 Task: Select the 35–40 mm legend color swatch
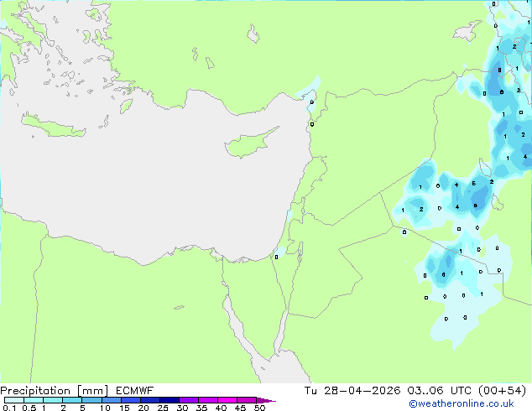(207, 400)
